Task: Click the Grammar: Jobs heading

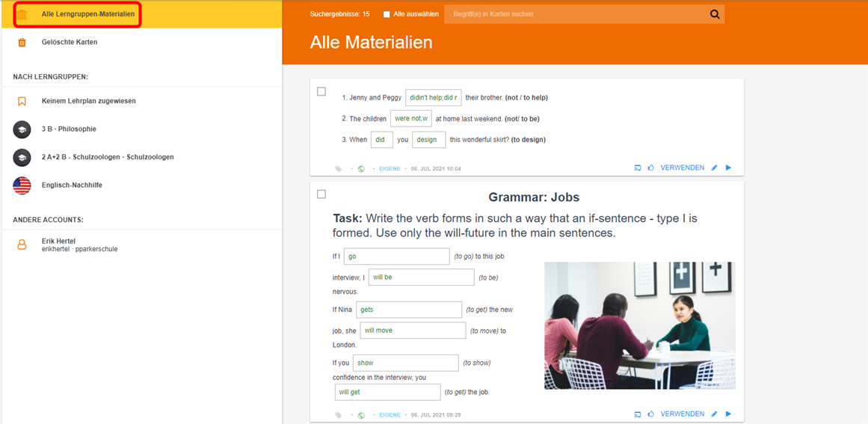Action: pyautogui.click(x=534, y=197)
